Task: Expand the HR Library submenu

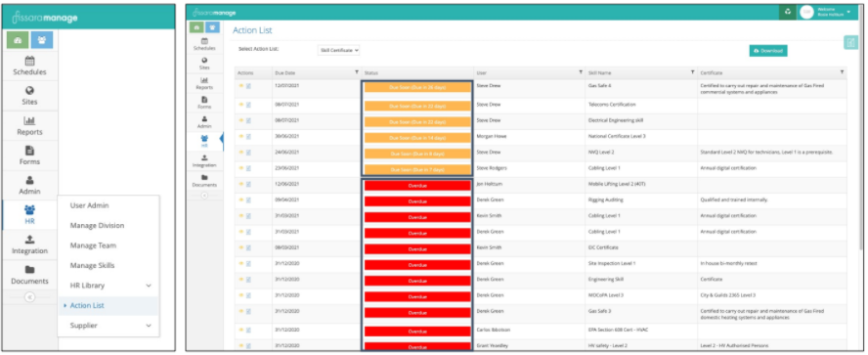Action: [x=149, y=286]
